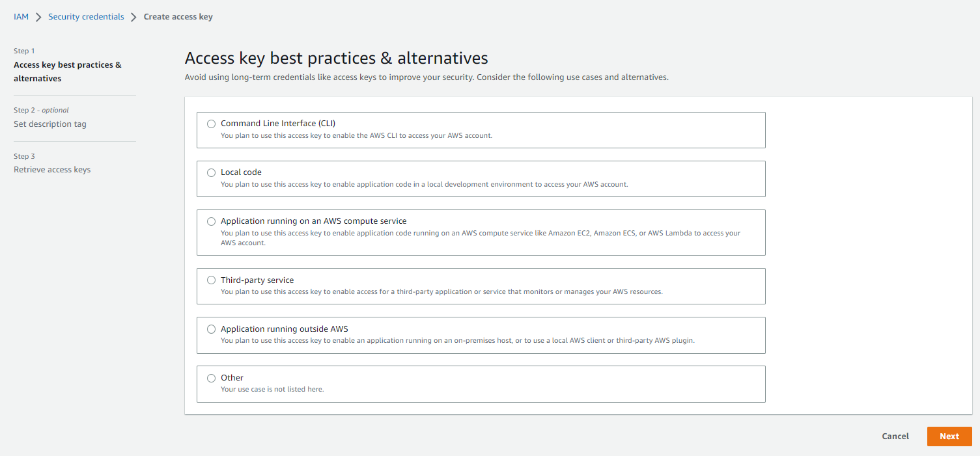The height and width of the screenshot is (456, 980).
Task: Cancel the access key creation
Action: coord(895,436)
